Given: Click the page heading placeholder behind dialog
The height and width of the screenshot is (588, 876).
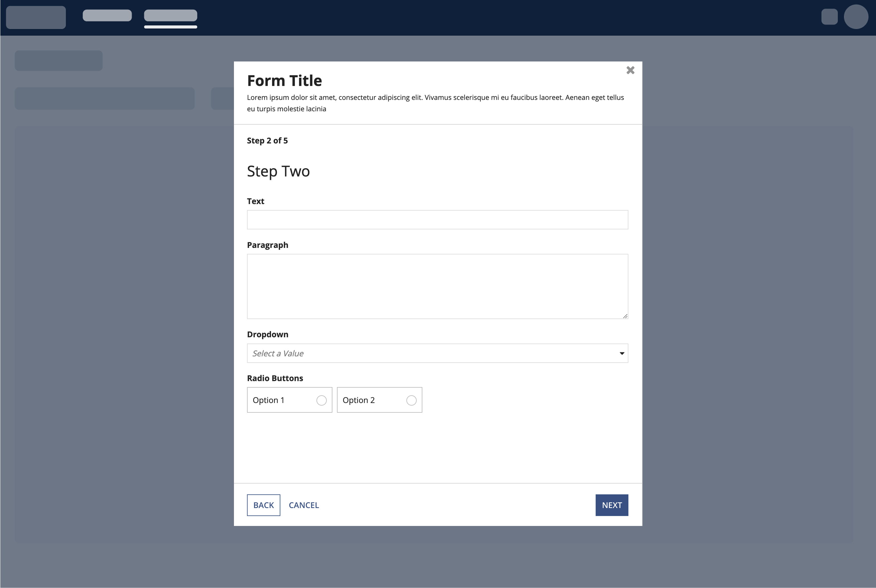Looking at the screenshot, I should (x=59, y=61).
